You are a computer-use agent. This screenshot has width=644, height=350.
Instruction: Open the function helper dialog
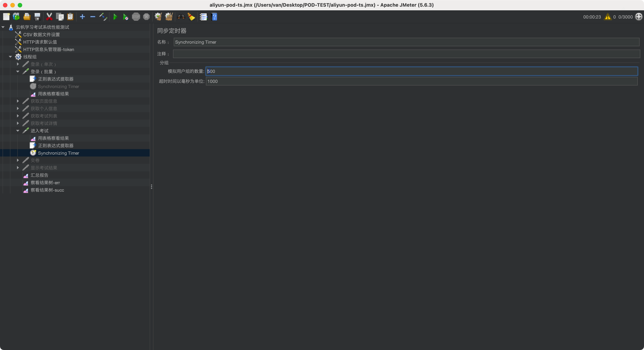[x=204, y=17]
